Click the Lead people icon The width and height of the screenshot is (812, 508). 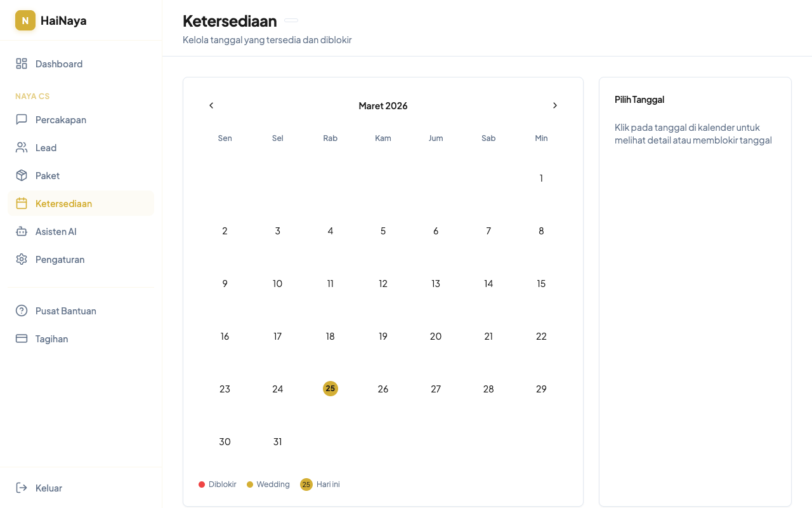pyautogui.click(x=22, y=147)
